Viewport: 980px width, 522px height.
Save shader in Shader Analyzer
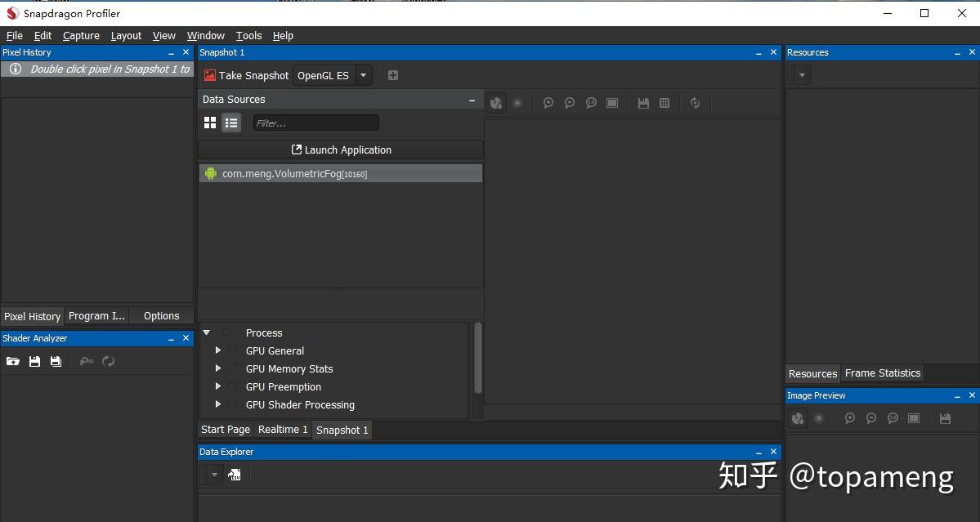point(34,361)
